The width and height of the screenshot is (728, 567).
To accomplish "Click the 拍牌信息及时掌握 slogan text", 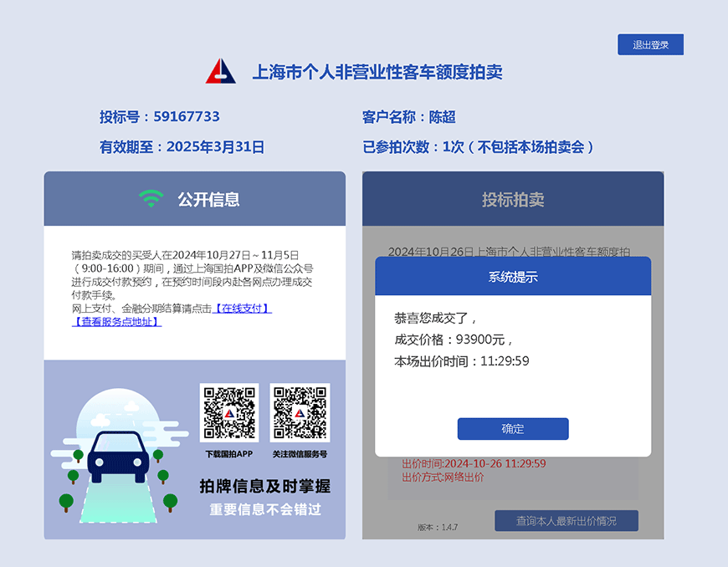I will [x=264, y=486].
